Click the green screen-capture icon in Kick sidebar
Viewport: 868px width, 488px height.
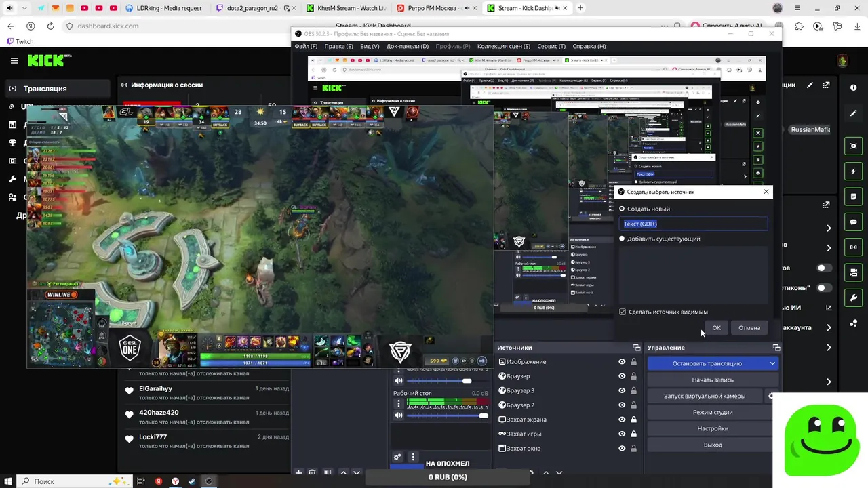pyautogui.click(x=854, y=146)
